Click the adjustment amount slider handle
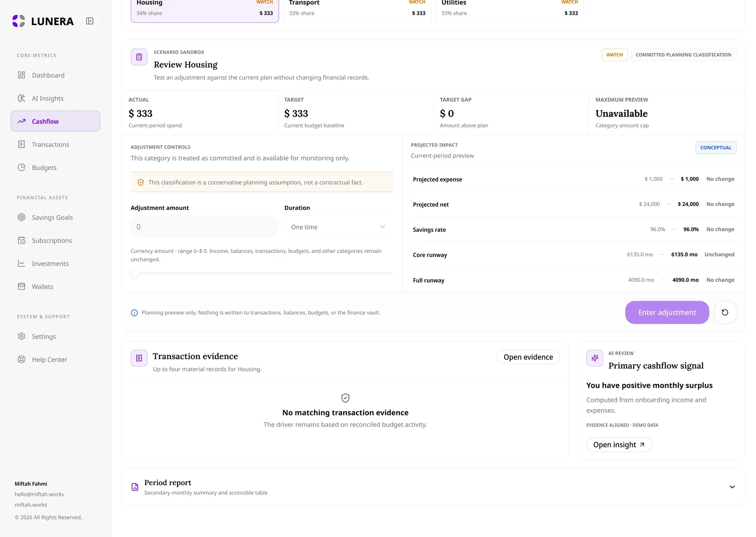The width and height of the screenshot is (756, 537). point(135,273)
